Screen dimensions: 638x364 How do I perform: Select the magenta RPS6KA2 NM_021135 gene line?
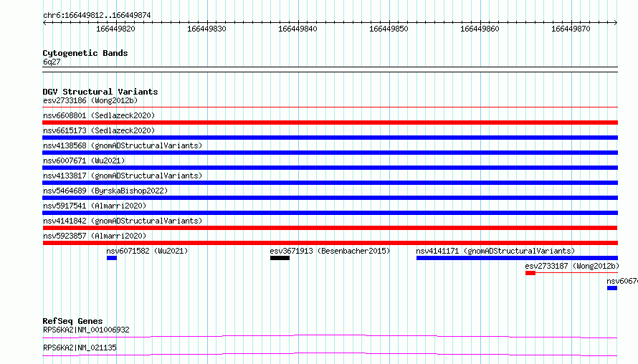pyautogui.click(x=330, y=354)
